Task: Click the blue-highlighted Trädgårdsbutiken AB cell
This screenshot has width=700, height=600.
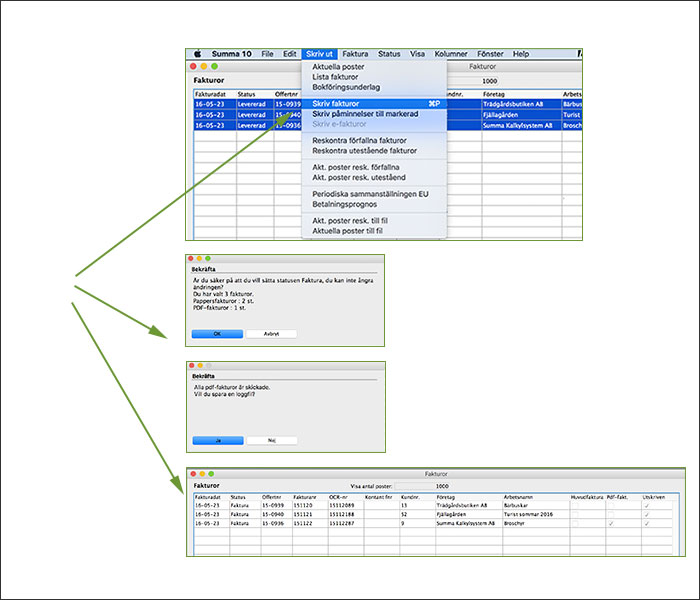Action: click(521, 104)
